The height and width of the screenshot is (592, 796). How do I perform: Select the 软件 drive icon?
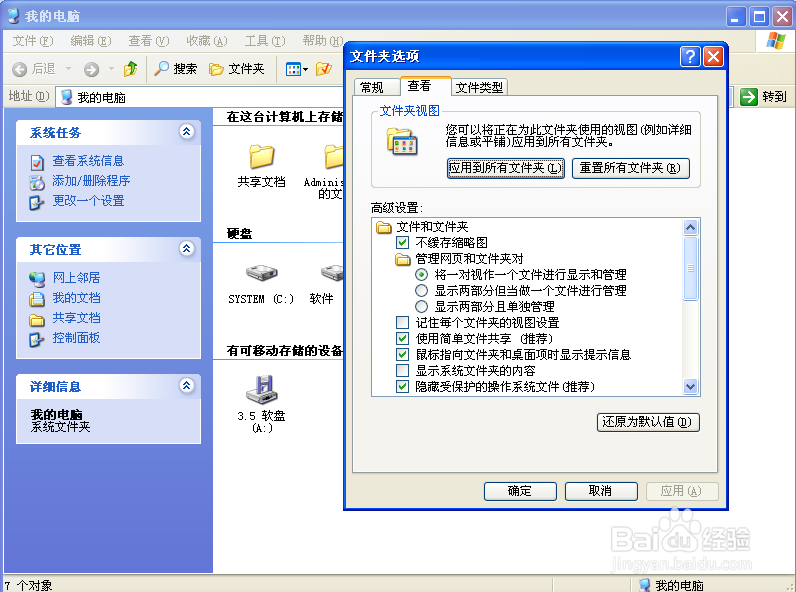point(333,273)
